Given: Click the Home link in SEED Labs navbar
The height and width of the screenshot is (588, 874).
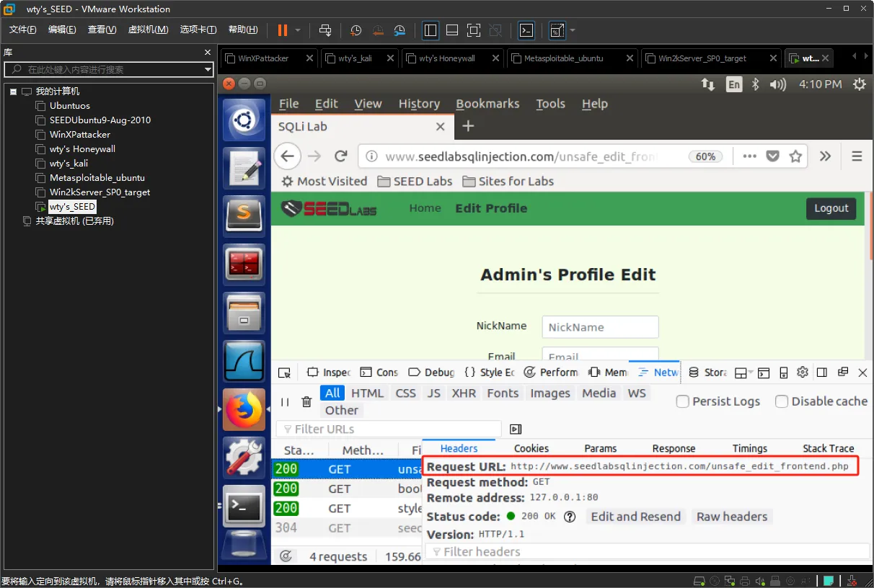Looking at the screenshot, I should coord(425,208).
